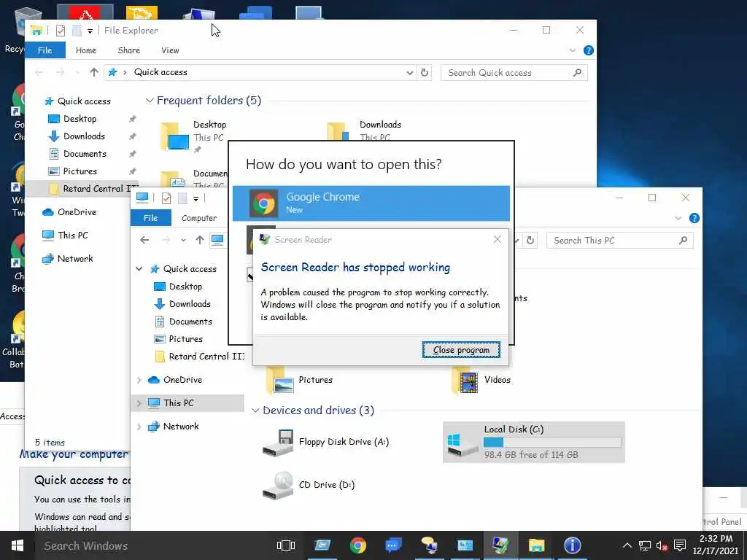Image resolution: width=747 pixels, height=560 pixels.
Task: Open the File tab in This PC window
Action: tap(150, 217)
